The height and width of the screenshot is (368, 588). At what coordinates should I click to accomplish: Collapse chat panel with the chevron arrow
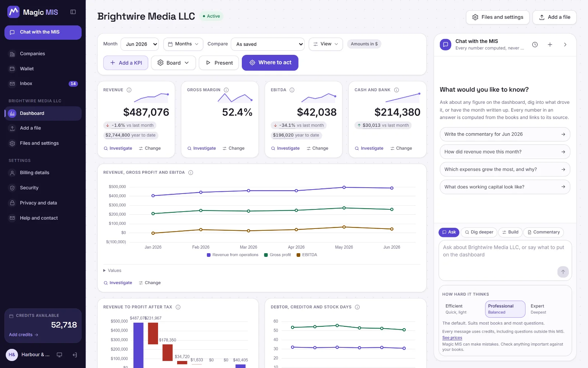(x=565, y=45)
